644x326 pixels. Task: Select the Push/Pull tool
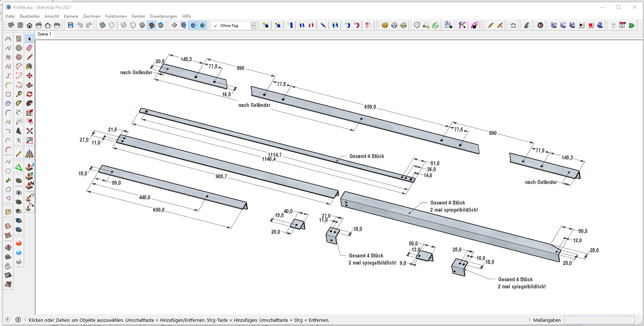click(29, 85)
